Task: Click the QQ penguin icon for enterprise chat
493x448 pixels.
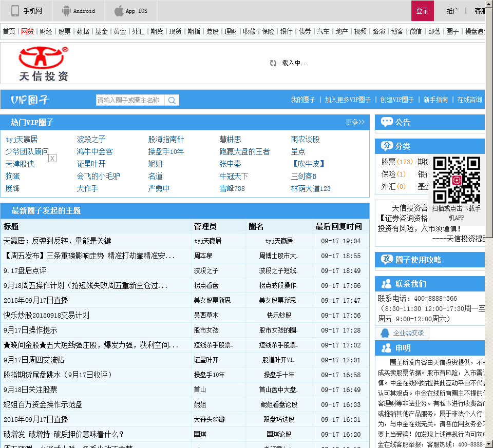Action: coord(385,333)
